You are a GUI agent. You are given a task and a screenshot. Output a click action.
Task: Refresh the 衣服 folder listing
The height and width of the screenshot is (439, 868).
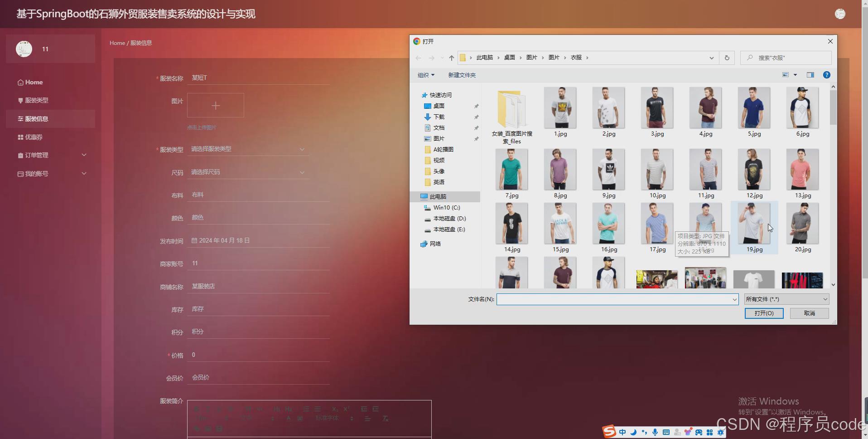click(727, 58)
